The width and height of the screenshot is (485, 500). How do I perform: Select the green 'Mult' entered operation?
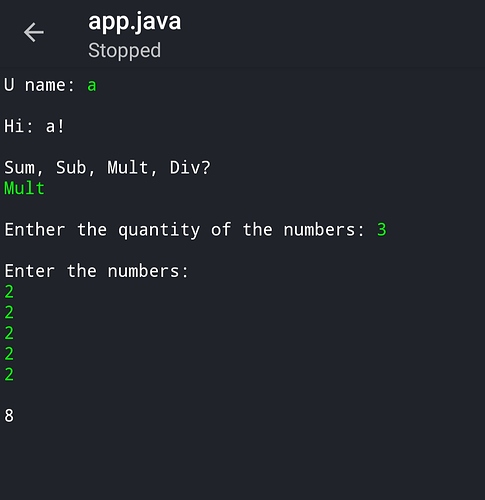click(24, 188)
